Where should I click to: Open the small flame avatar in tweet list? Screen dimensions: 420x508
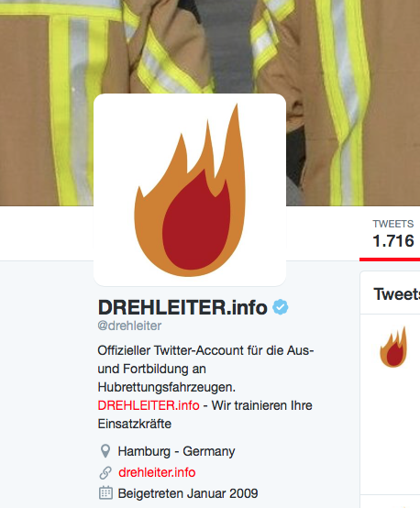tap(393, 348)
